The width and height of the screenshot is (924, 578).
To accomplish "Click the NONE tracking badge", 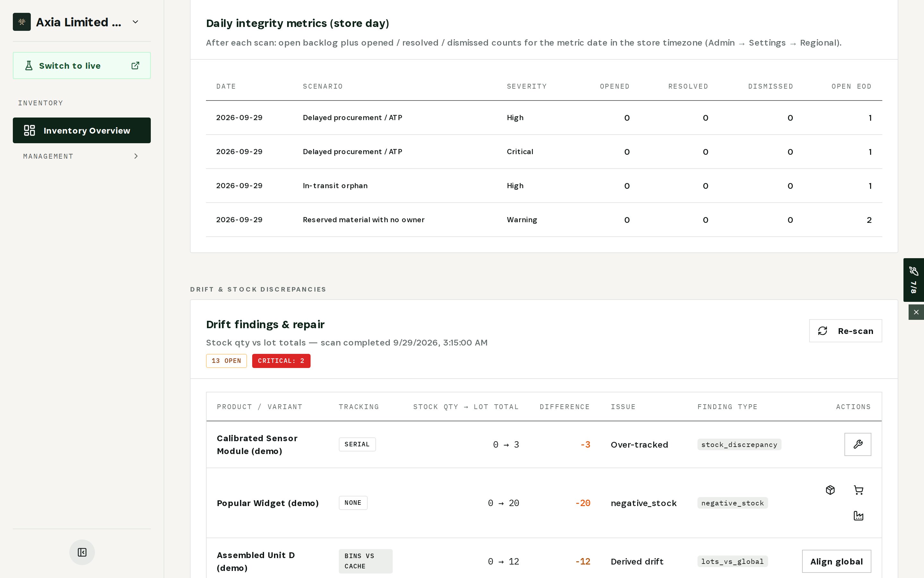I will coord(353,503).
